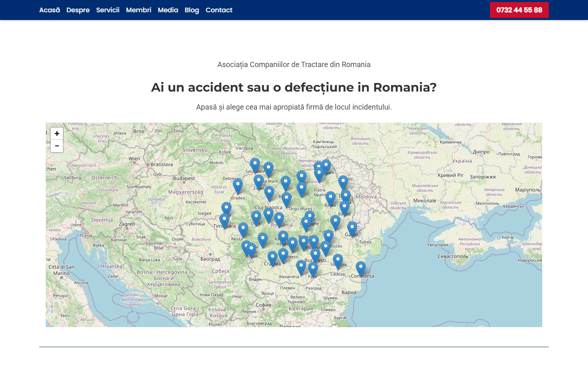Zoom in on the map
This screenshot has height=368, width=588.
(x=57, y=134)
